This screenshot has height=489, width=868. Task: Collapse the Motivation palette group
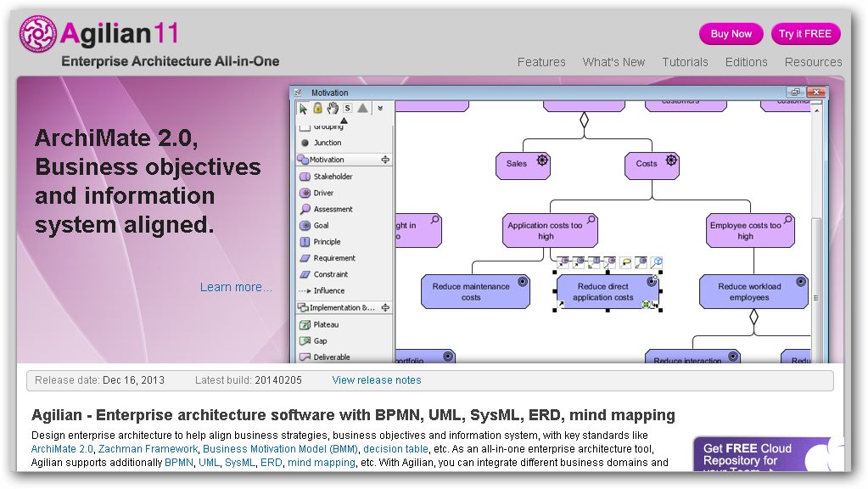pos(385,160)
